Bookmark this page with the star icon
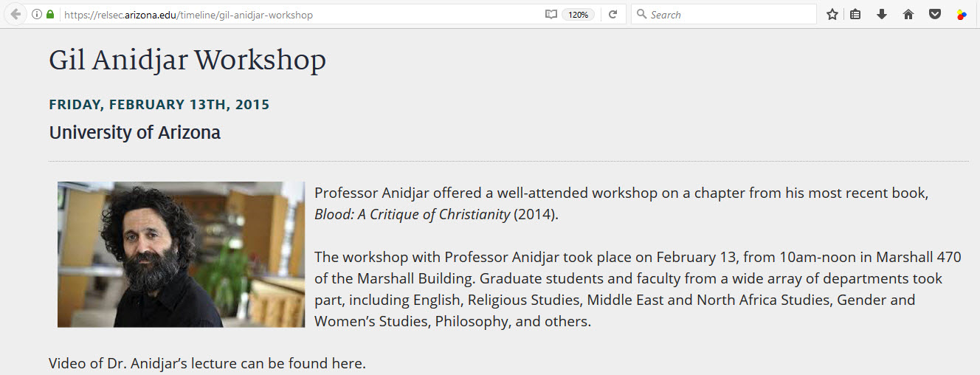The height and width of the screenshot is (375, 980). click(x=832, y=14)
